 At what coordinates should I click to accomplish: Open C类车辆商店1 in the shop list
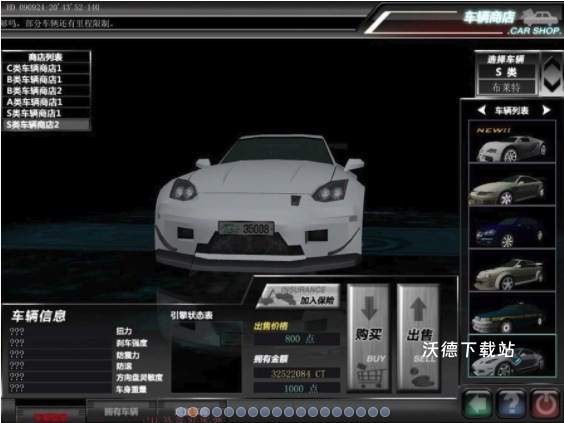(x=46, y=68)
